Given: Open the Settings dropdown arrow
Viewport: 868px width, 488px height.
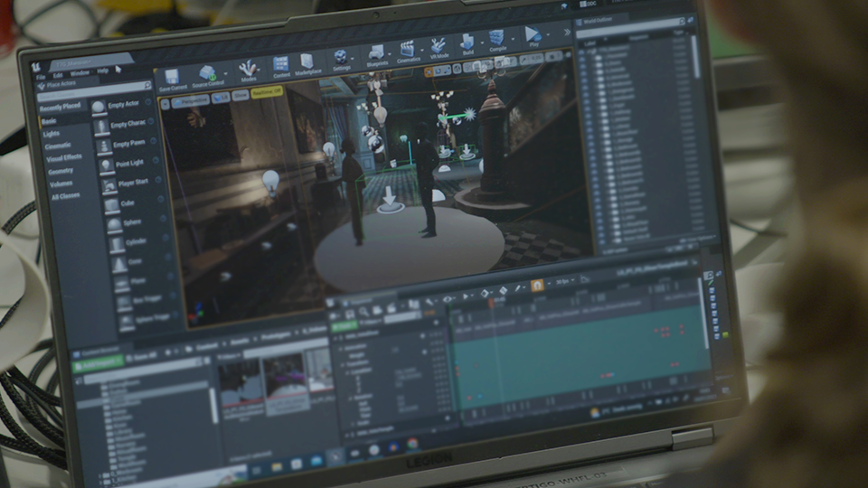Looking at the screenshot, I should point(353,58).
